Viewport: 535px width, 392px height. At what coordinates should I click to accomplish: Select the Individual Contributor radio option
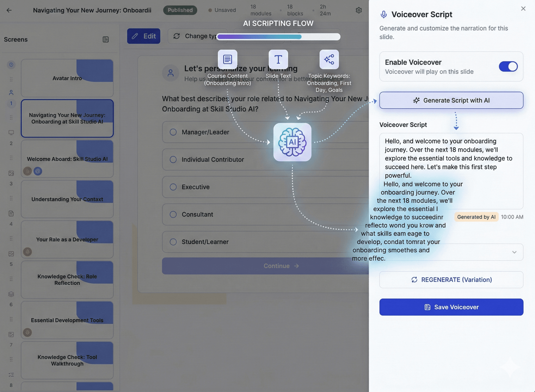[x=173, y=159]
